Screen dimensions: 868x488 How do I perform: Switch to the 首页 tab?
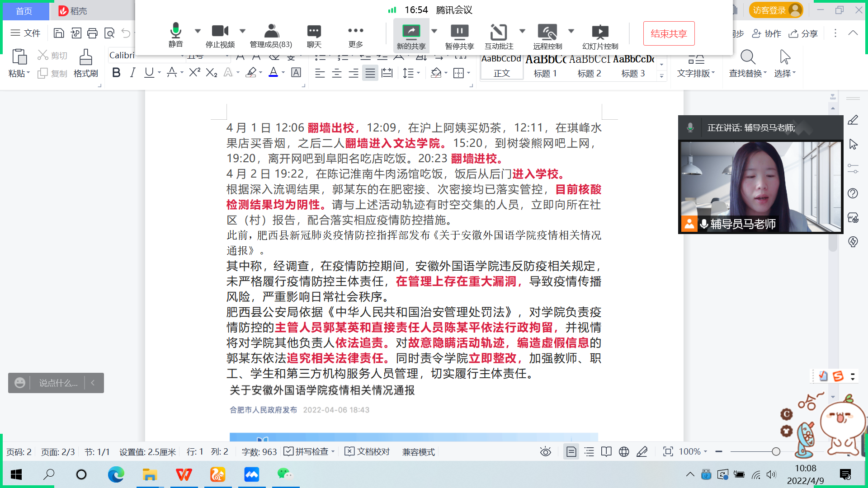(24, 11)
